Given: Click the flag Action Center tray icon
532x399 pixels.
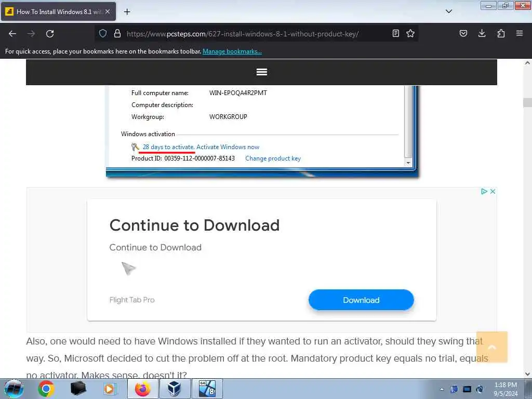Looking at the screenshot, I should point(454,389).
